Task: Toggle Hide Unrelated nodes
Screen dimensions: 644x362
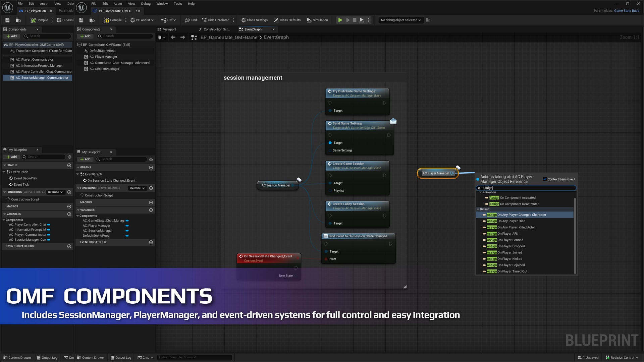Action: tap(216, 20)
